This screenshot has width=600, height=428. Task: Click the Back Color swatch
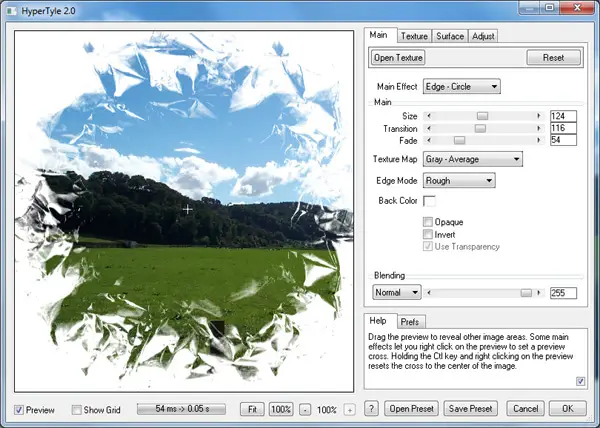coord(429,200)
